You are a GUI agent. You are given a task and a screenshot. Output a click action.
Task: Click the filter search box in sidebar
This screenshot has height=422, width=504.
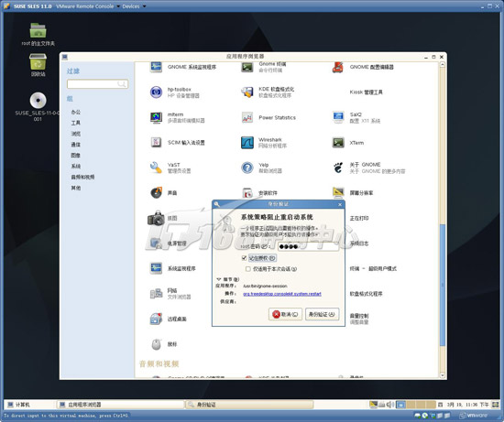pos(97,84)
